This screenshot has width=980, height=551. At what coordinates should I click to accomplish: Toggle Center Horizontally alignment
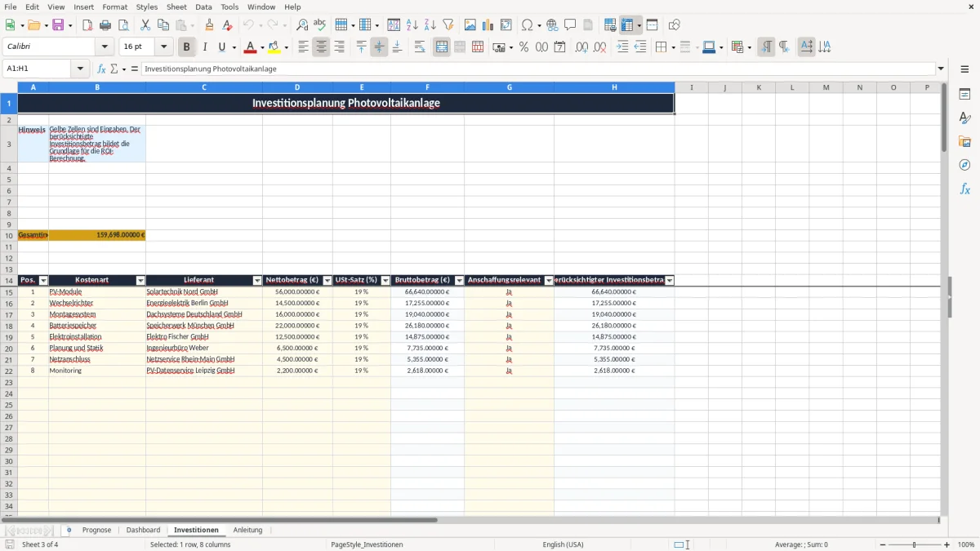click(x=321, y=47)
